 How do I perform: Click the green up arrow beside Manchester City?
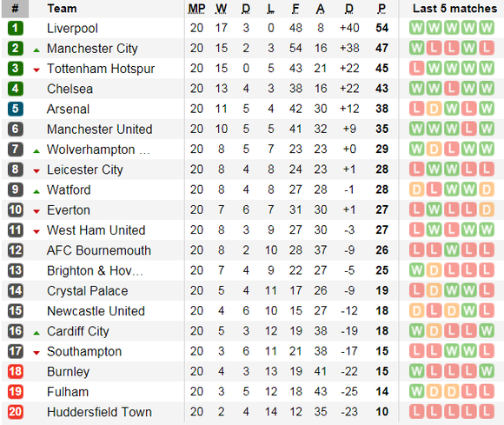click(x=36, y=50)
